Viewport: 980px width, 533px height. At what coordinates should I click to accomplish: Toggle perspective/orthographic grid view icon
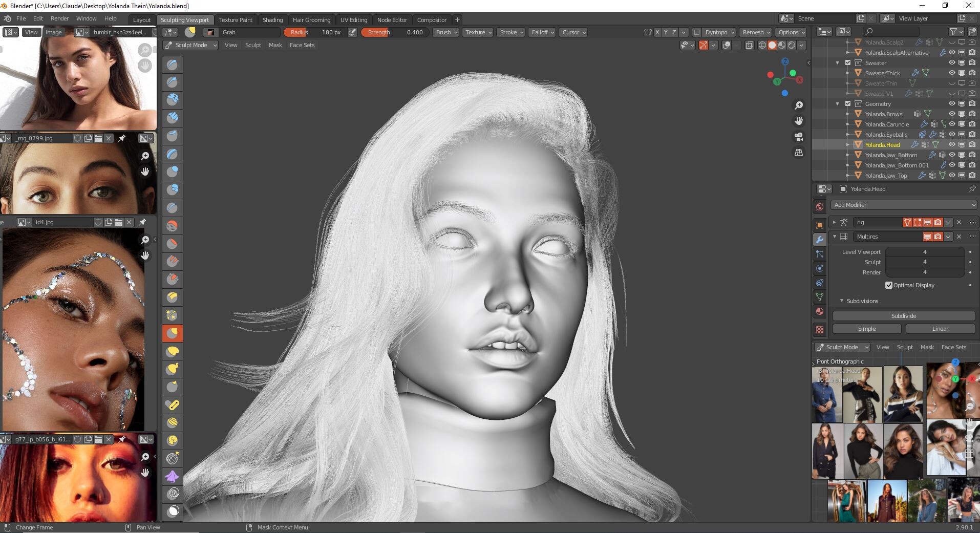coord(798,153)
